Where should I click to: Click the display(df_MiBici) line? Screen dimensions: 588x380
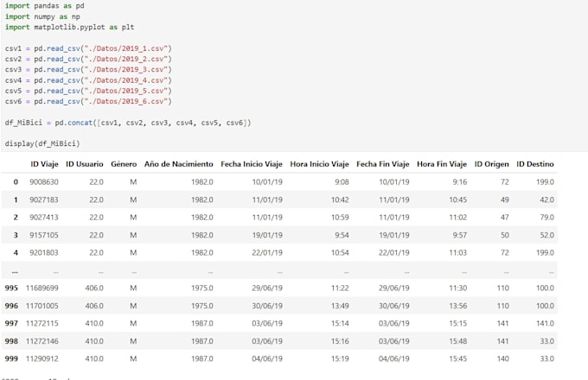click(x=42, y=143)
